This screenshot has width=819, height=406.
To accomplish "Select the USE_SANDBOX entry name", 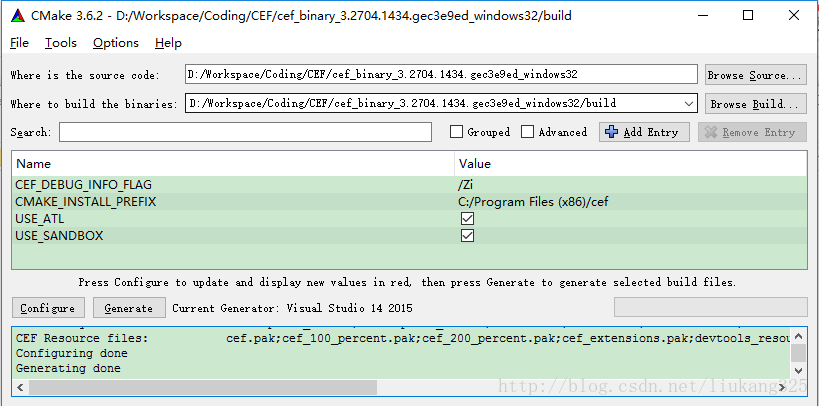I will [59, 236].
